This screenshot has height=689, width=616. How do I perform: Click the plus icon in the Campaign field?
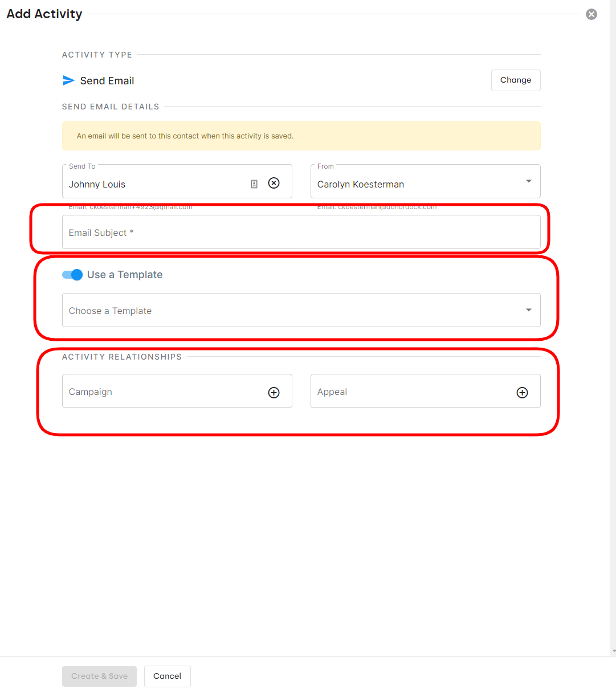(274, 392)
